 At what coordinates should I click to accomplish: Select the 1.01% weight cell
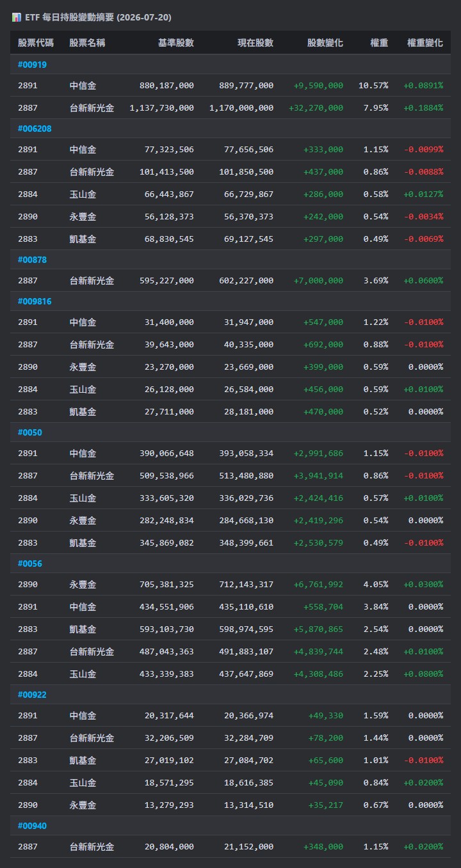[376, 760]
